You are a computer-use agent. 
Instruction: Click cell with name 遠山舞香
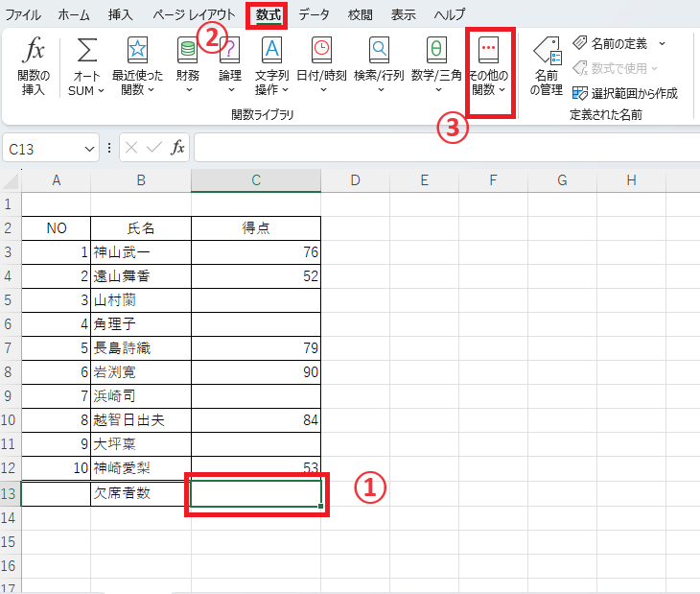(141, 276)
